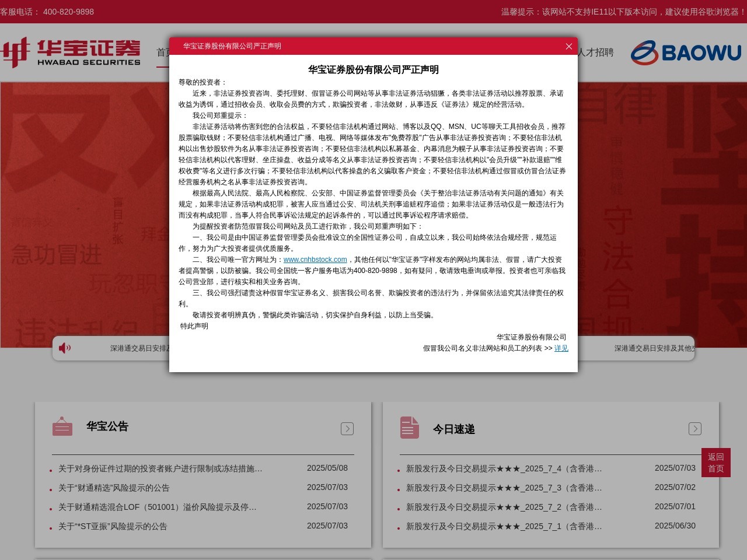Click the document icon beside 今日速递
Screen dimensions: 747x560
[x=410, y=427]
